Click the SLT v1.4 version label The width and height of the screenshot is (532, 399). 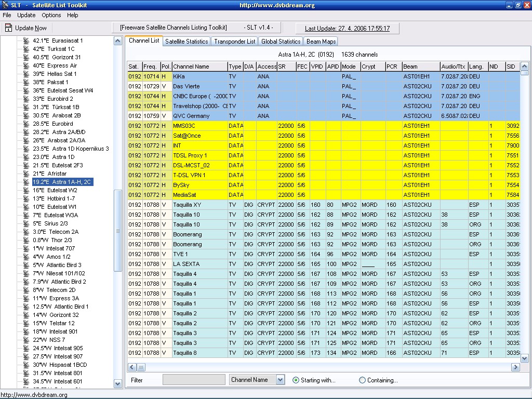pyautogui.click(x=258, y=28)
